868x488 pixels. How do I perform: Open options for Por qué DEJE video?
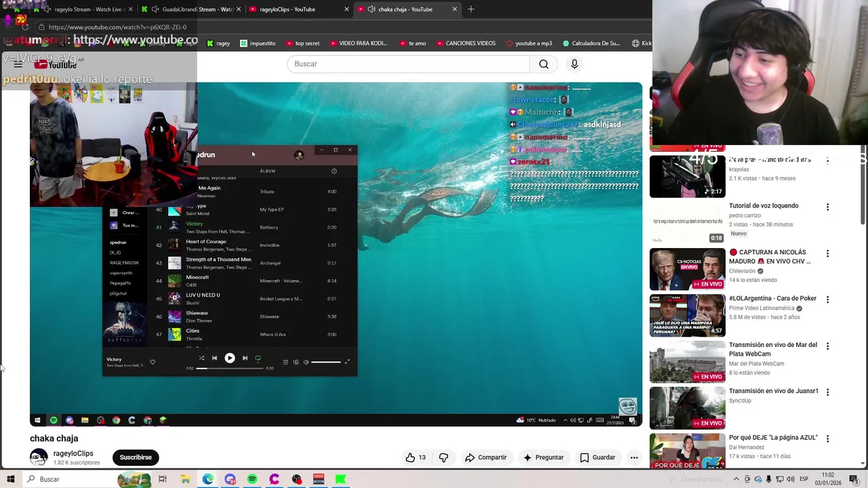[x=827, y=439]
